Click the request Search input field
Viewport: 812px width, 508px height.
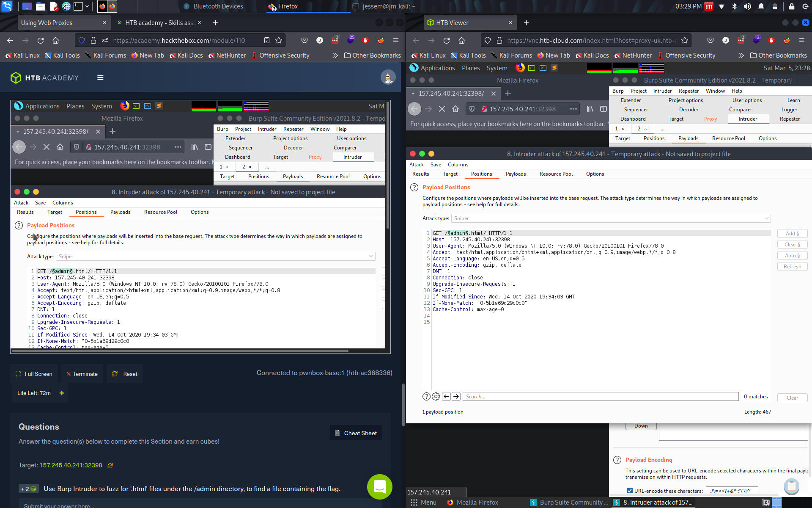(x=600, y=397)
